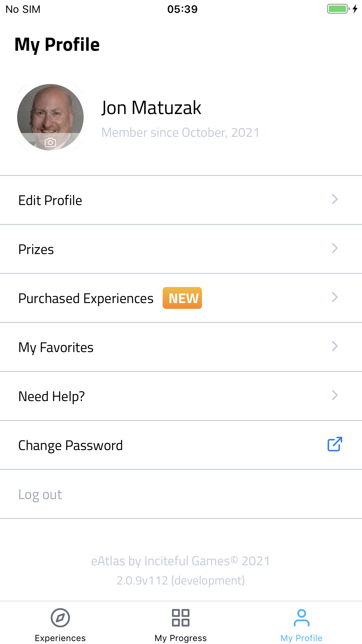Expand Edit Profile via its chevron
The image size is (362, 644).
click(x=335, y=199)
